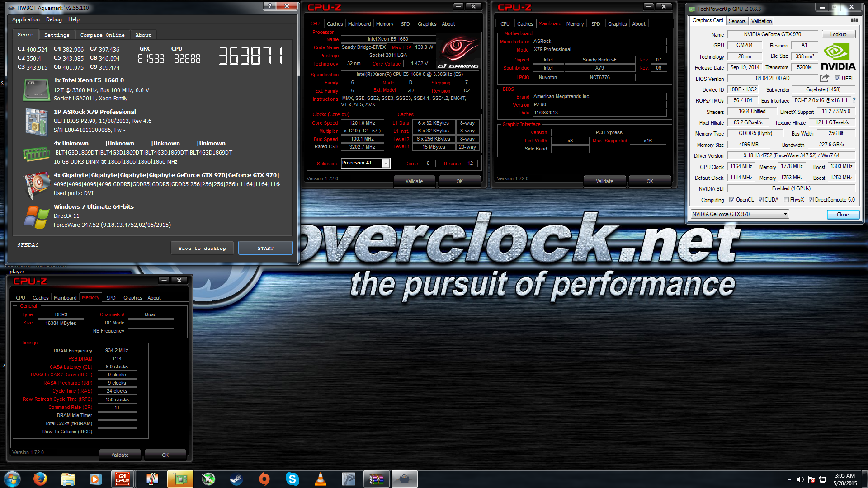
Task: Click the Save to desktop button
Action: pos(202,248)
